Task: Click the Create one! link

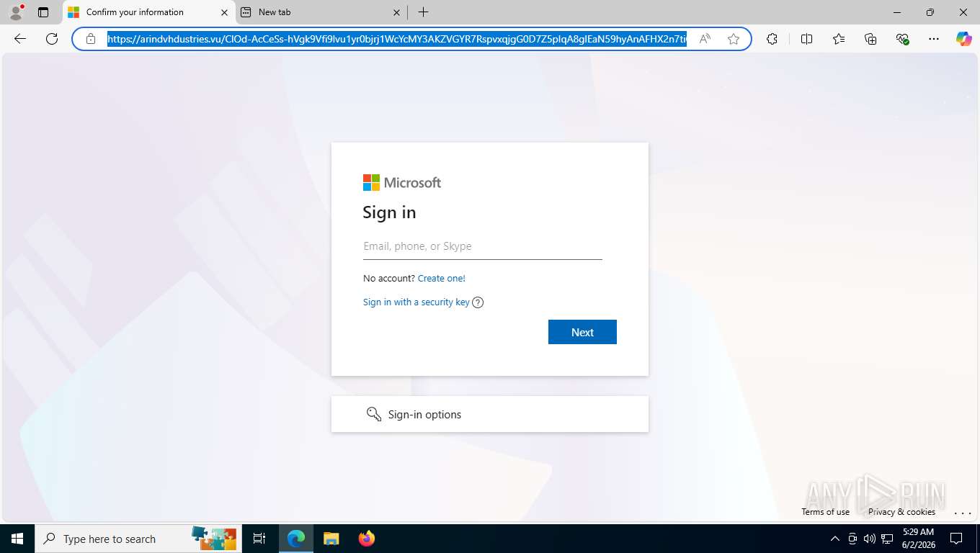Action: [x=442, y=278]
